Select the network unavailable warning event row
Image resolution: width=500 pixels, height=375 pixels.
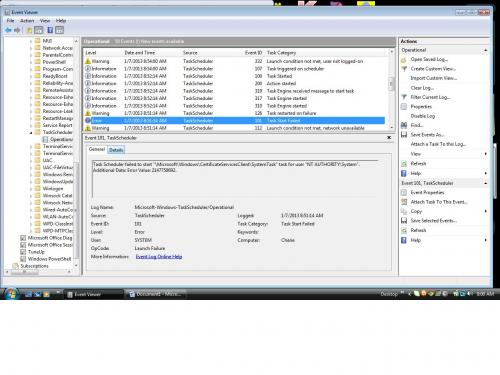point(235,128)
